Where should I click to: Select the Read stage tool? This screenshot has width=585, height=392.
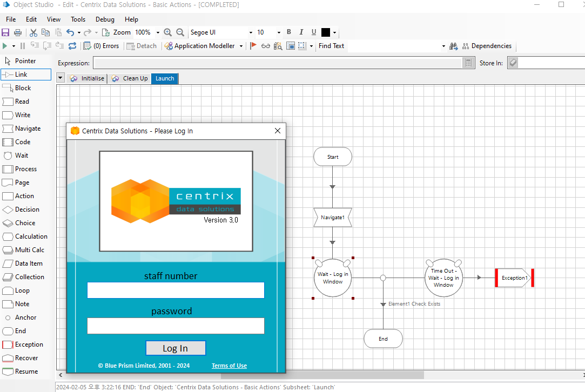[26, 102]
